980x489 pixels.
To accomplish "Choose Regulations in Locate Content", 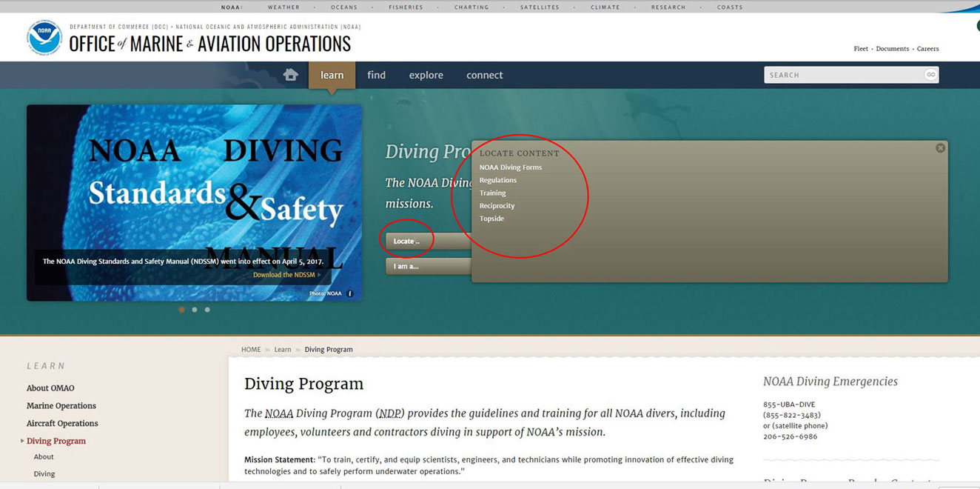I will click(498, 180).
